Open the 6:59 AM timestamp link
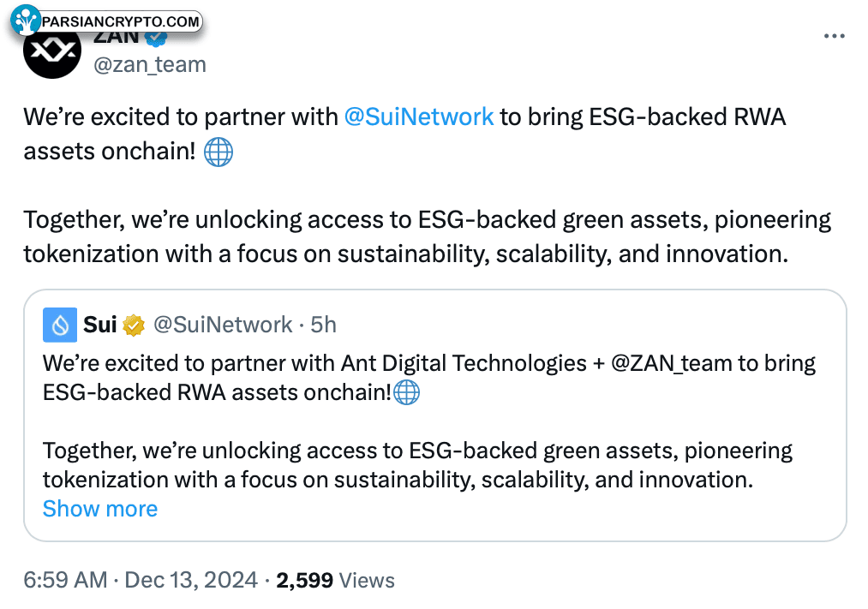The height and width of the screenshot is (609, 868). click(65, 580)
